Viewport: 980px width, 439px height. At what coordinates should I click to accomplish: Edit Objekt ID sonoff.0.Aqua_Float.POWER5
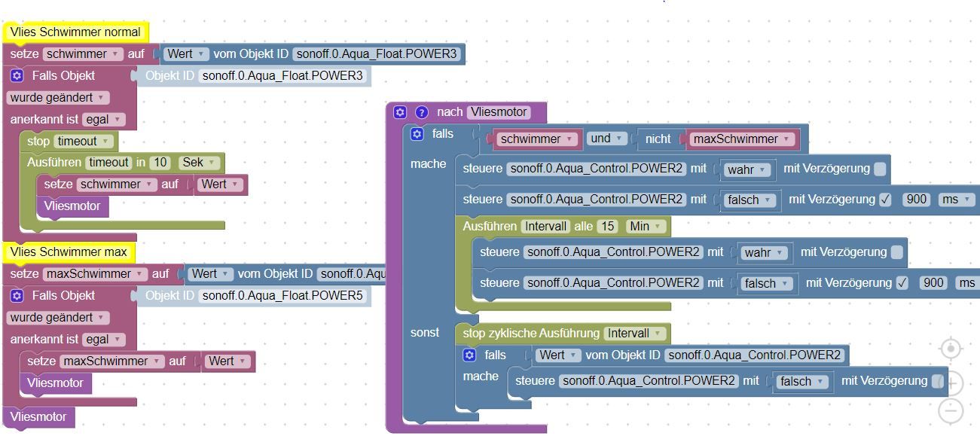click(x=282, y=296)
